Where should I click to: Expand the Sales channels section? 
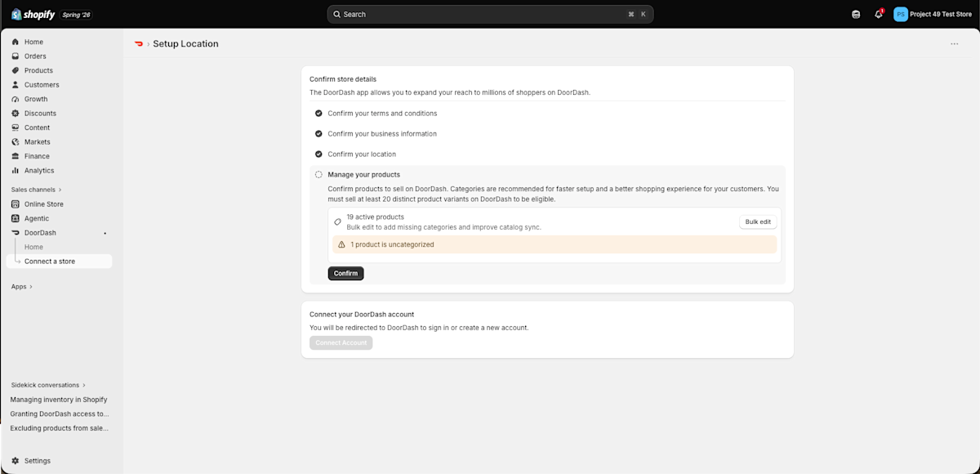[36, 190]
